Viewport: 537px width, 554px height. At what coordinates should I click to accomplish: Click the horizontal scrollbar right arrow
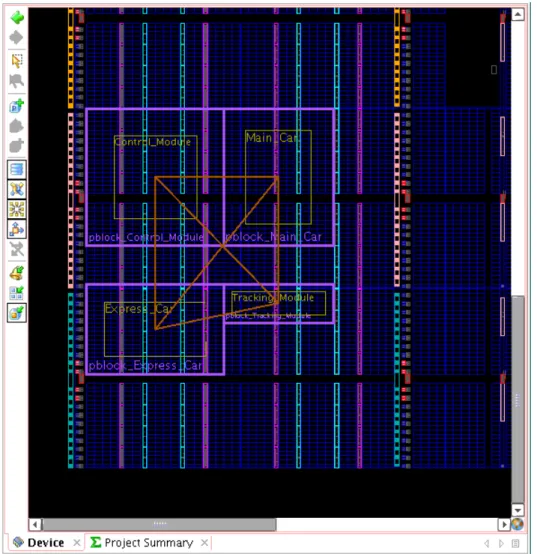[504, 524]
